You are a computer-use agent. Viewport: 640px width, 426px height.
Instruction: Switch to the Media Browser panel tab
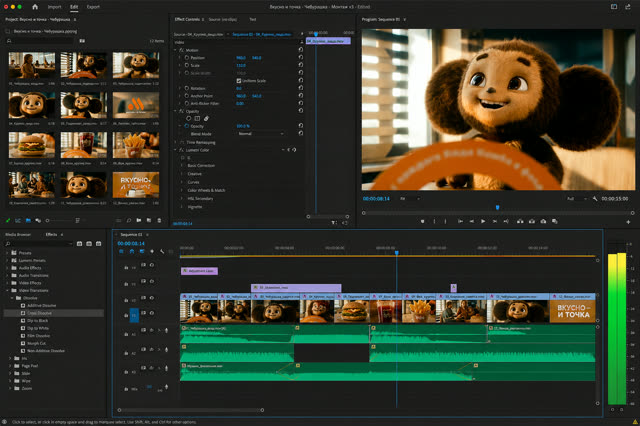(x=18, y=234)
